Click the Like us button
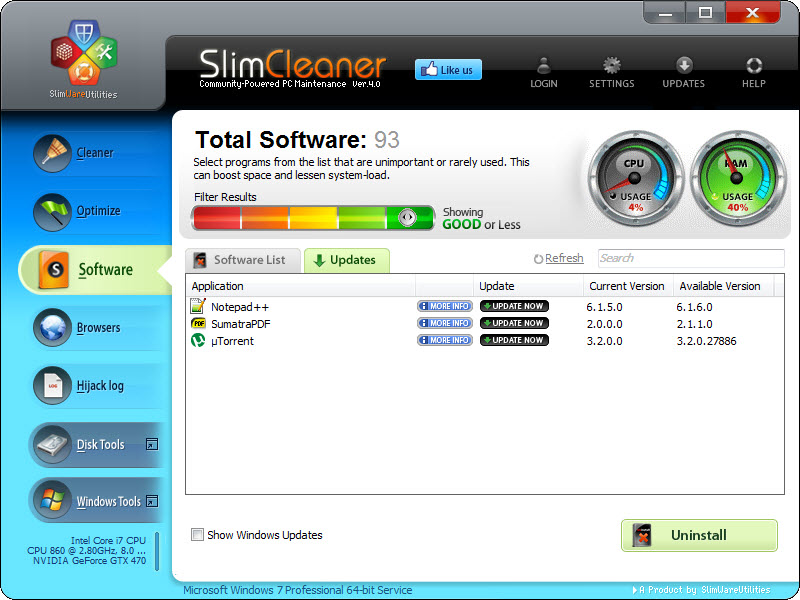 448,70
